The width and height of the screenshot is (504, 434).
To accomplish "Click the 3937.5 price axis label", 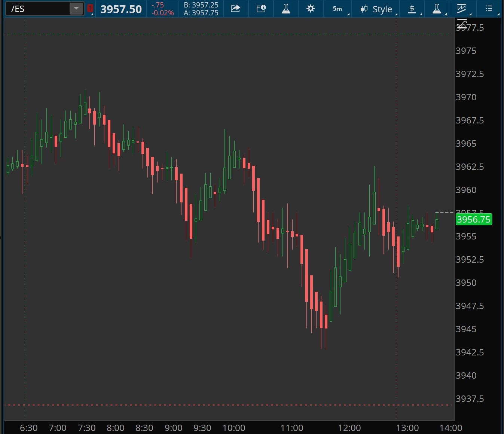I will tap(470, 399).
